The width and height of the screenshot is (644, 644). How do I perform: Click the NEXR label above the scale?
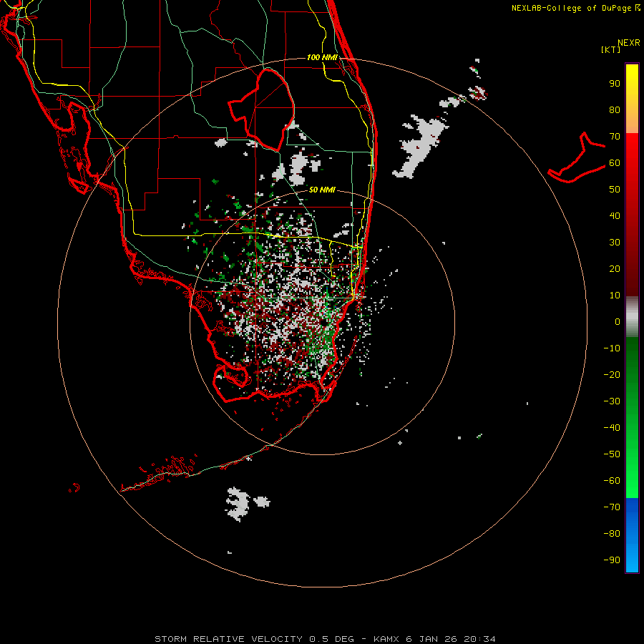coord(629,43)
